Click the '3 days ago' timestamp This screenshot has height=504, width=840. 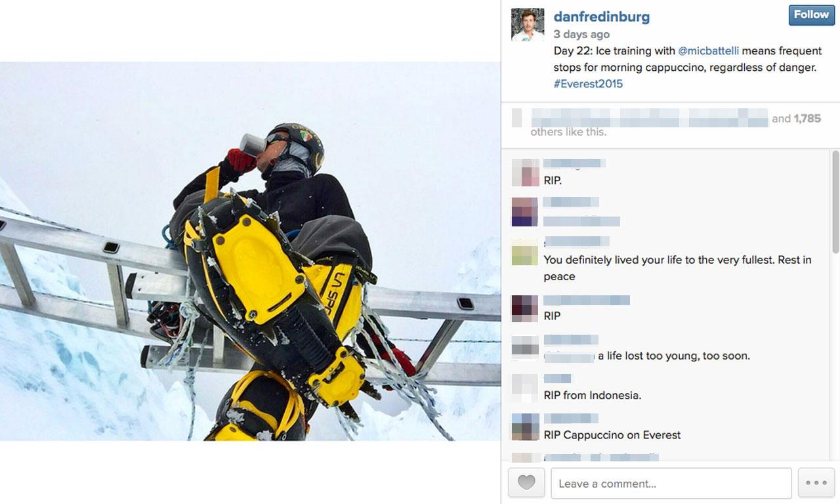click(581, 34)
